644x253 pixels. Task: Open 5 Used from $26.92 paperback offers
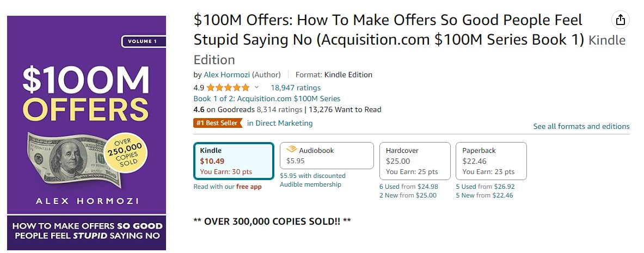[x=486, y=187]
